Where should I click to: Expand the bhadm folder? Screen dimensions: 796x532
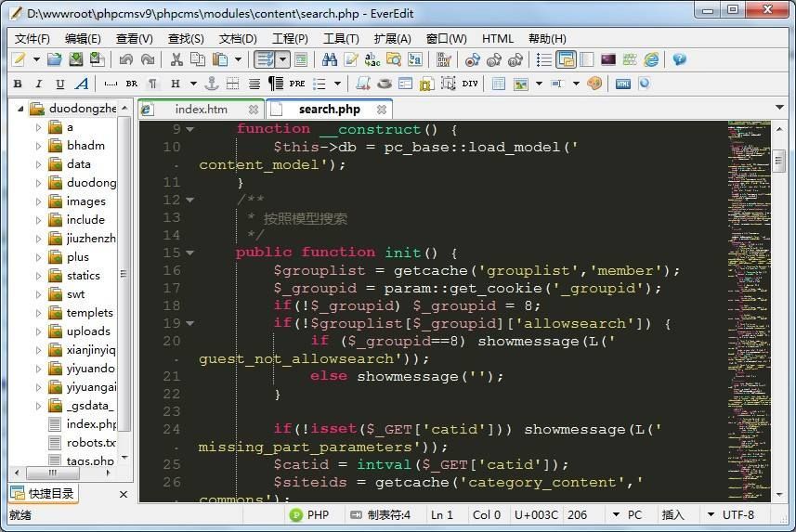(x=38, y=146)
